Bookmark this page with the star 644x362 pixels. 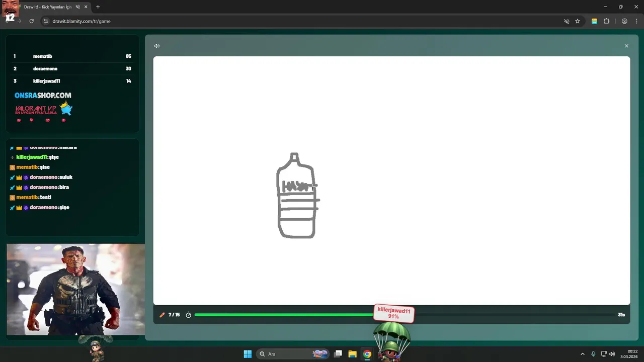click(578, 21)
